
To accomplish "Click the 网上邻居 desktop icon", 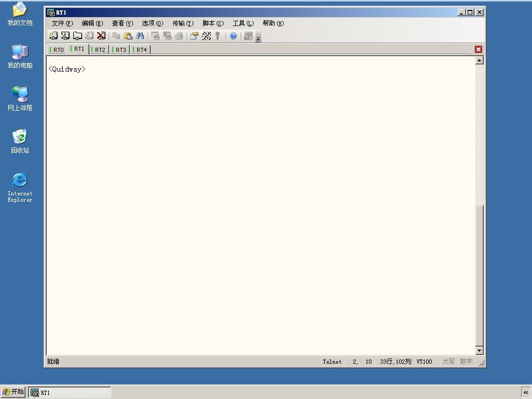I will (20, 99).
